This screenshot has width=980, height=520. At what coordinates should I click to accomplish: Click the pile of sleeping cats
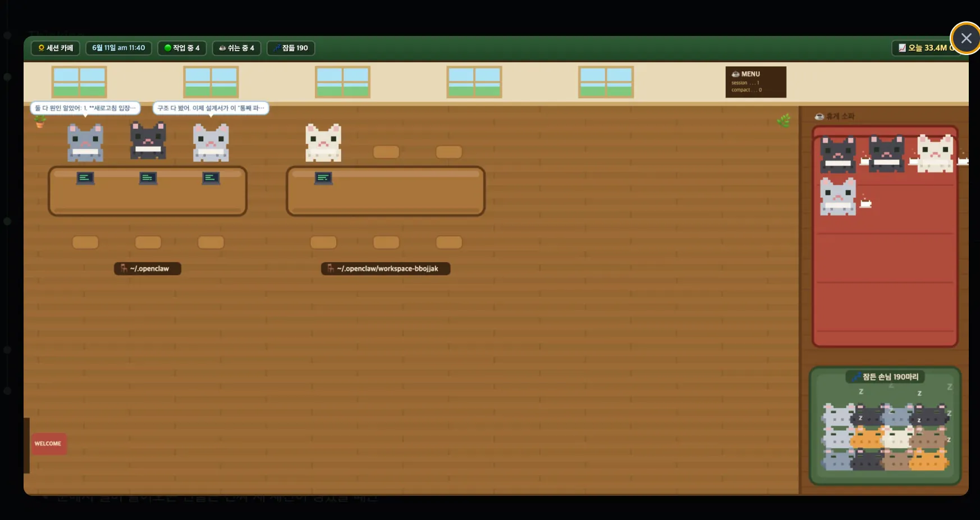[x=885, y=436]
